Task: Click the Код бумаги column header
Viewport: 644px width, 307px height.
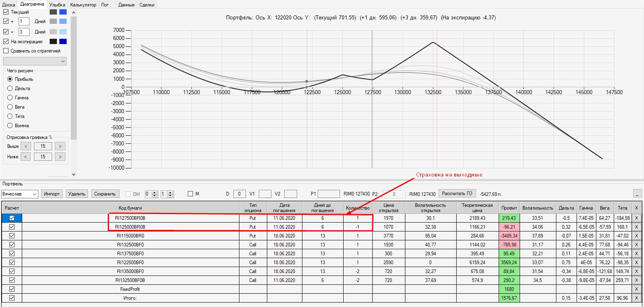Action: 130,208
